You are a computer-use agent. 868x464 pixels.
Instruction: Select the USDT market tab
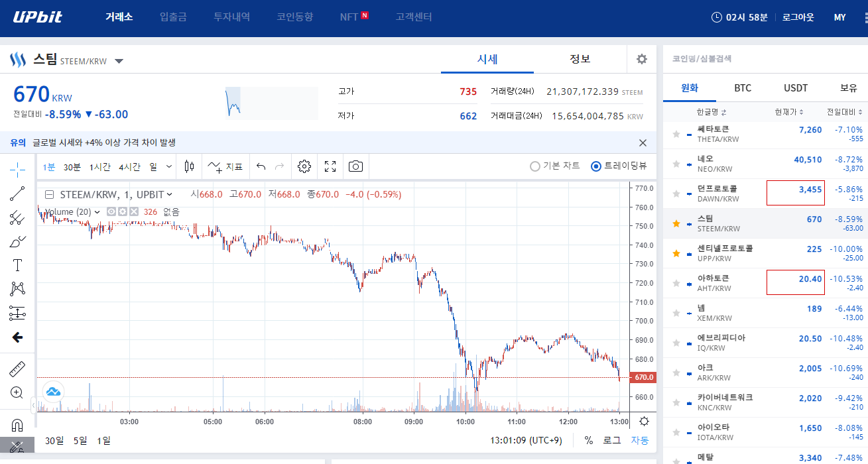[796, 87]
